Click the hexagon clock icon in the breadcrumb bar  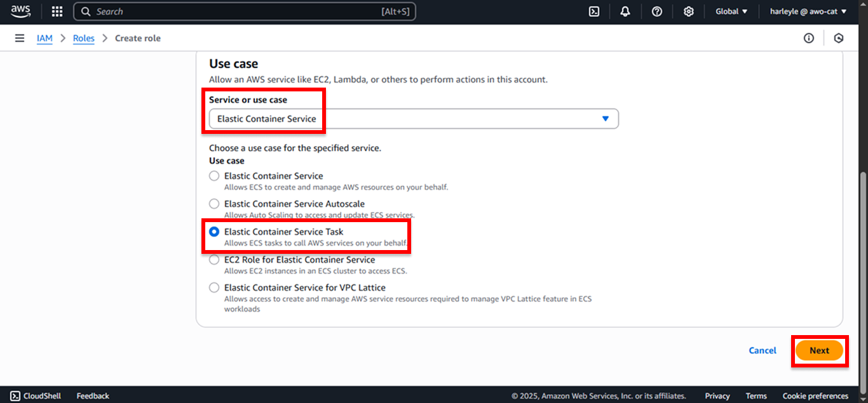tap(839, 38)
